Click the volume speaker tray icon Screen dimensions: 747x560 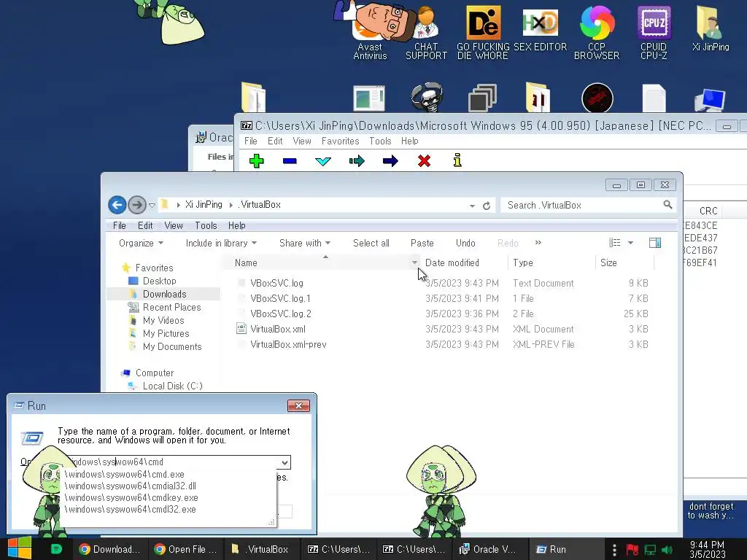point(667,550)
